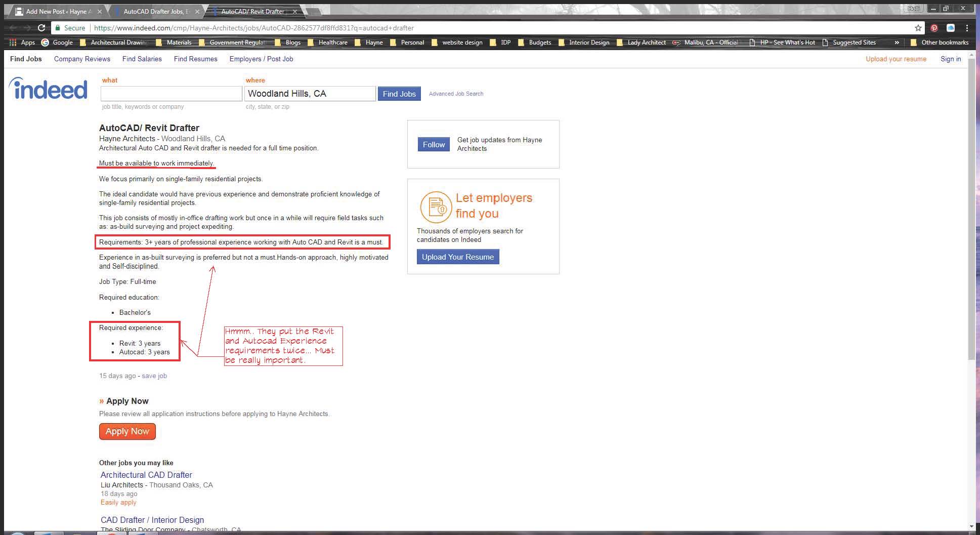
Task: Open the Blogs bookmark folder
Action: pos(288,43)
